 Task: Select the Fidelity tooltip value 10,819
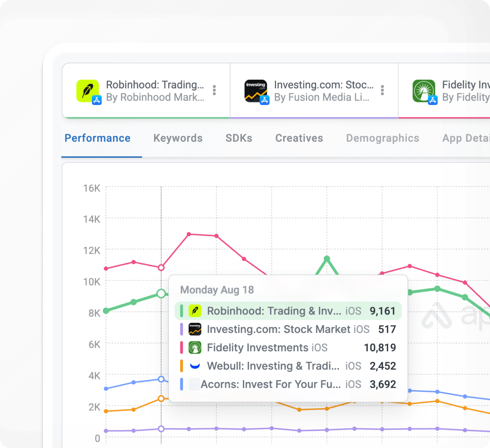(380, 347)
